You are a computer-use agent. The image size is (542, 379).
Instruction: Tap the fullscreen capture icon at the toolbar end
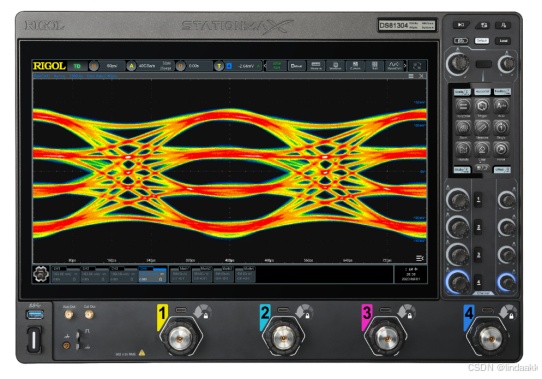pyautogui.click(x=417, y=66)
